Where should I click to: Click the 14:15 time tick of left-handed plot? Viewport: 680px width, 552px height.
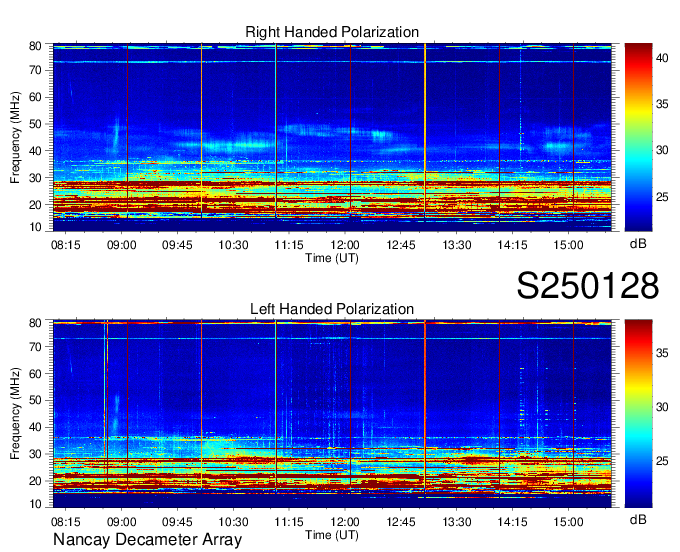point(512,522)
